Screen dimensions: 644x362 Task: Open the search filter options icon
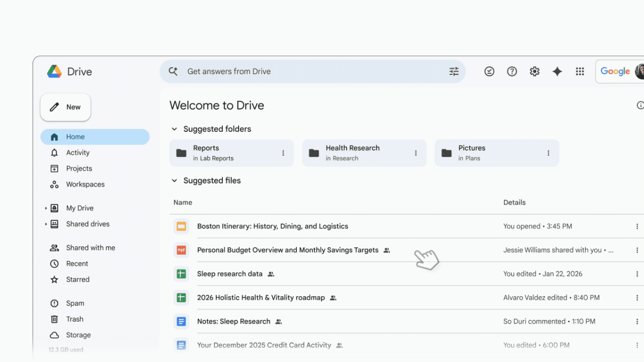point(454,71)
